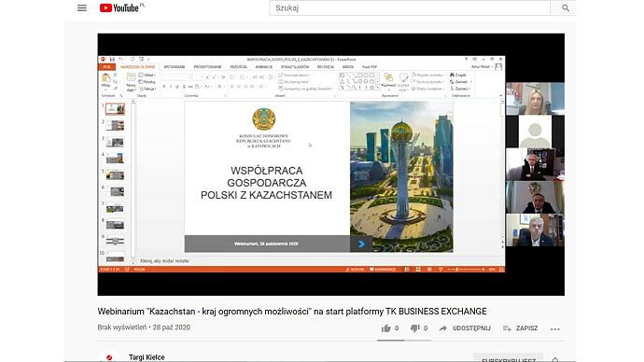Viewport: 644px width, 362px height.
Task: Open the Targi Kielce channel avatar
Action: 109,357
